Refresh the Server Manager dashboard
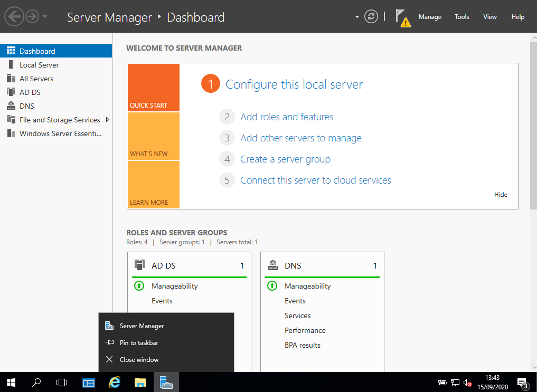This screenshot has height=392, width=537. click(371, 16)
